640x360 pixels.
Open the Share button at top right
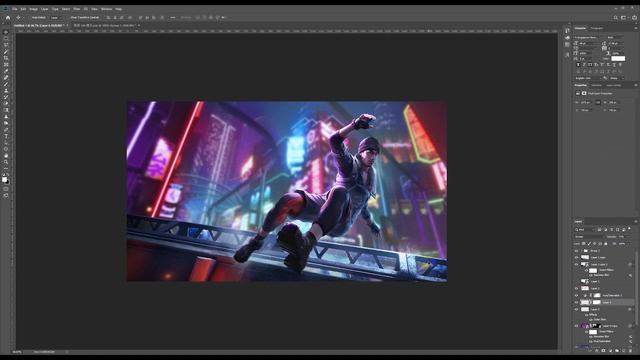(x=634, y=18)
